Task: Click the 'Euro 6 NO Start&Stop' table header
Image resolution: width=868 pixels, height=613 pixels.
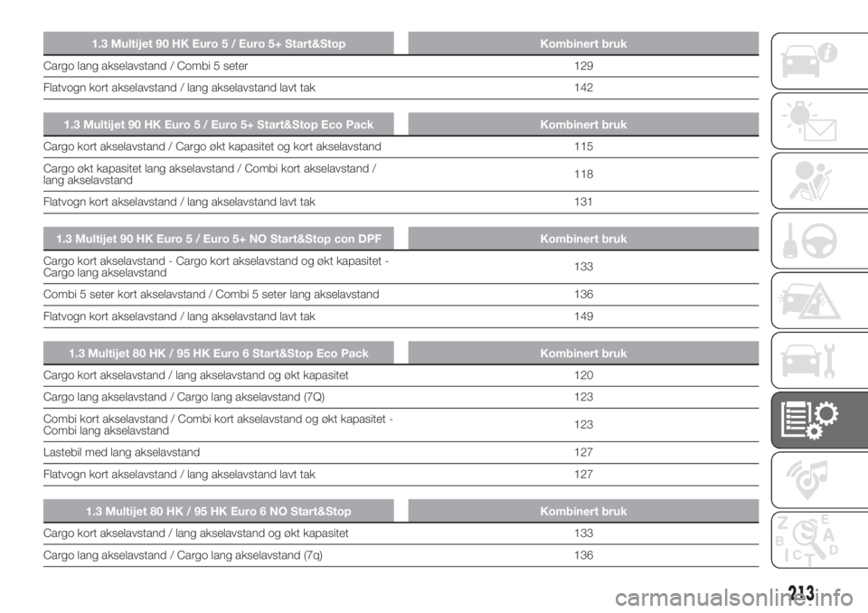Action: 219,511
